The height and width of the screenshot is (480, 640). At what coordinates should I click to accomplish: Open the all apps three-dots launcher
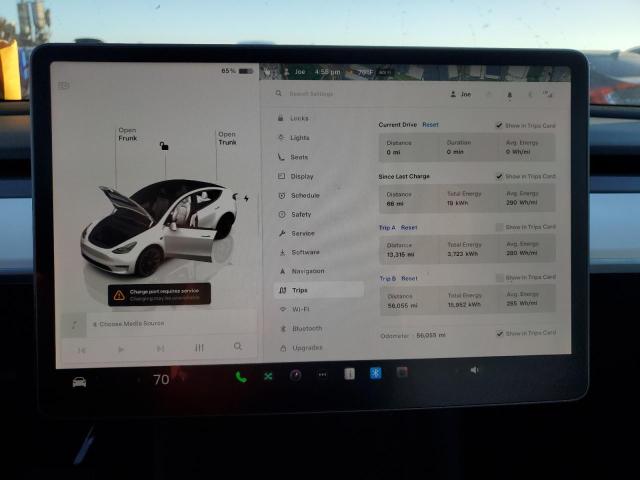pos(322,374)
